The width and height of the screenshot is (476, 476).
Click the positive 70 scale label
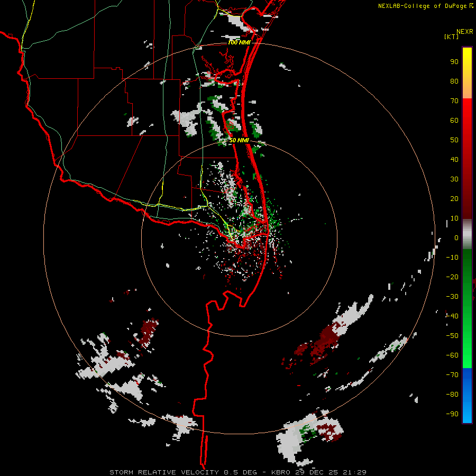coord(454,101)
